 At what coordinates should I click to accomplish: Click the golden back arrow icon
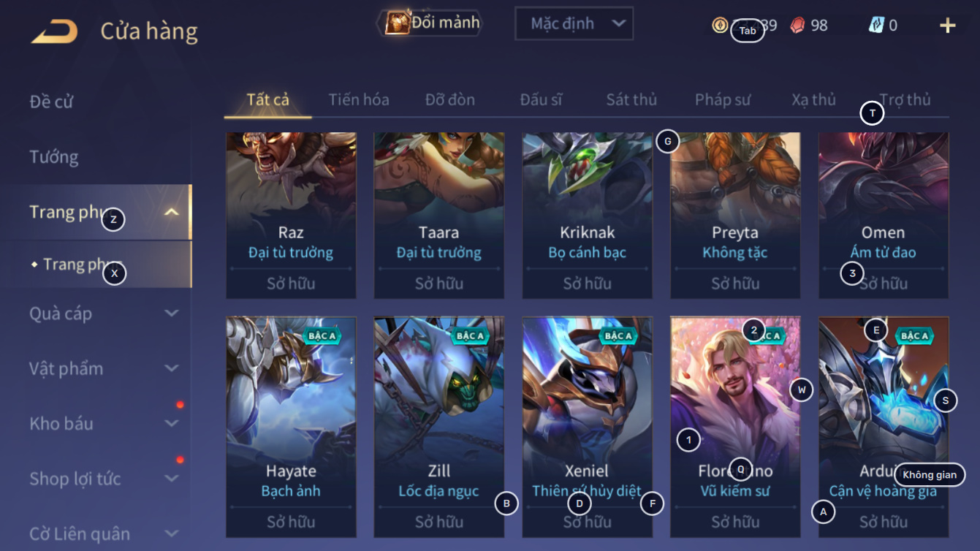(55, 31)
